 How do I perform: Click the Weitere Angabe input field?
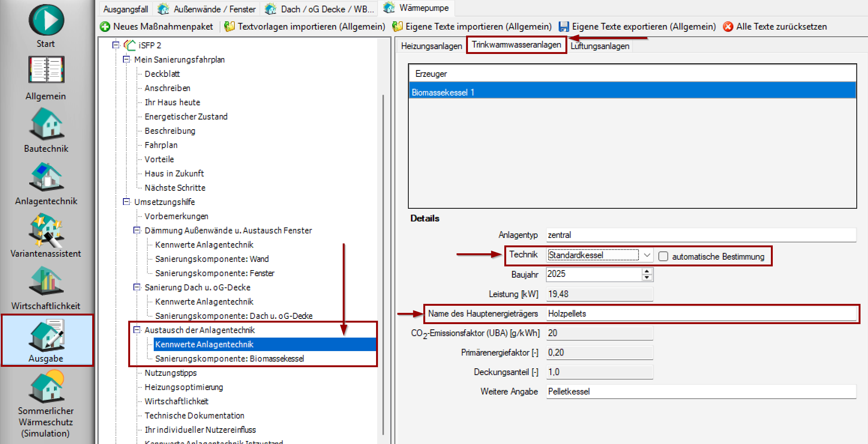click(x=700, y=392)
